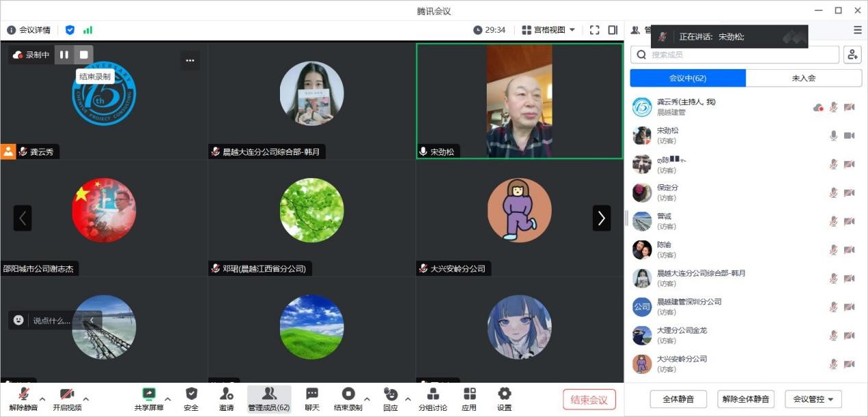Screen dimensions: 868x417
Task: Toggle 解除静音 microphone button
Action: [x=23, y=394]
